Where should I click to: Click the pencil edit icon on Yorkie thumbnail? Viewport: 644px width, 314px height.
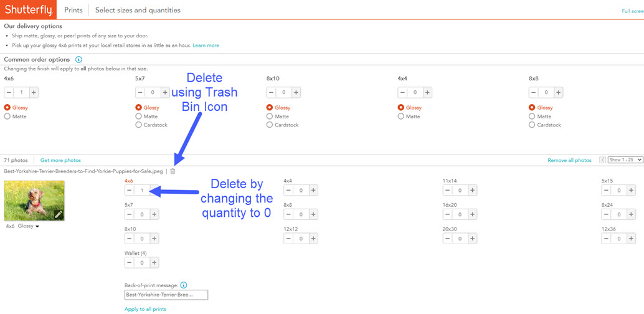point(58,214)
